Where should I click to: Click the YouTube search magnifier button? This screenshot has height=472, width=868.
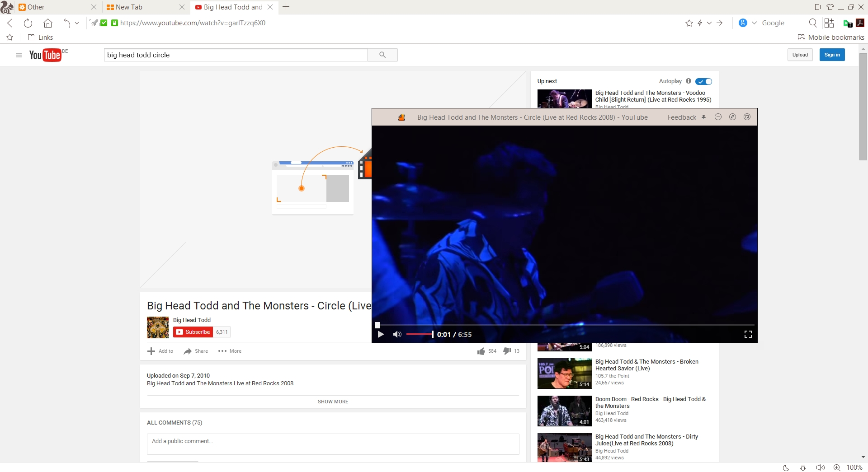[x=382, y=55]
